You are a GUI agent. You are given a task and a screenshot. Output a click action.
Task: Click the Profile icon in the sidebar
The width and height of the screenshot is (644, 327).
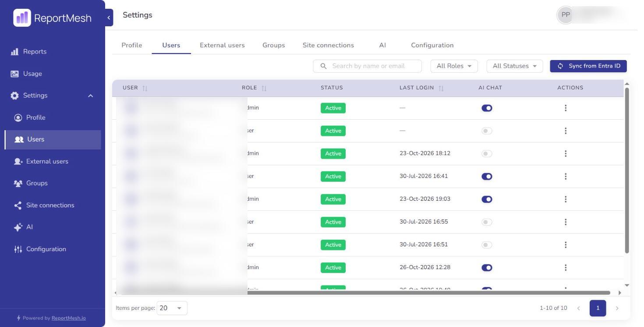(18, 117)
